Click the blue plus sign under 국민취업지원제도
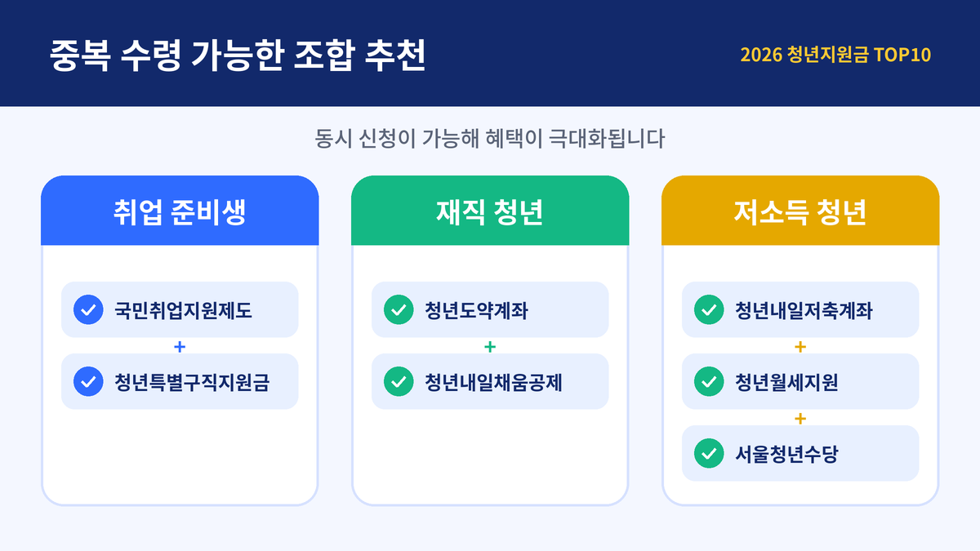The height and width of the screenshot is (551, 980). coord(180,346)
